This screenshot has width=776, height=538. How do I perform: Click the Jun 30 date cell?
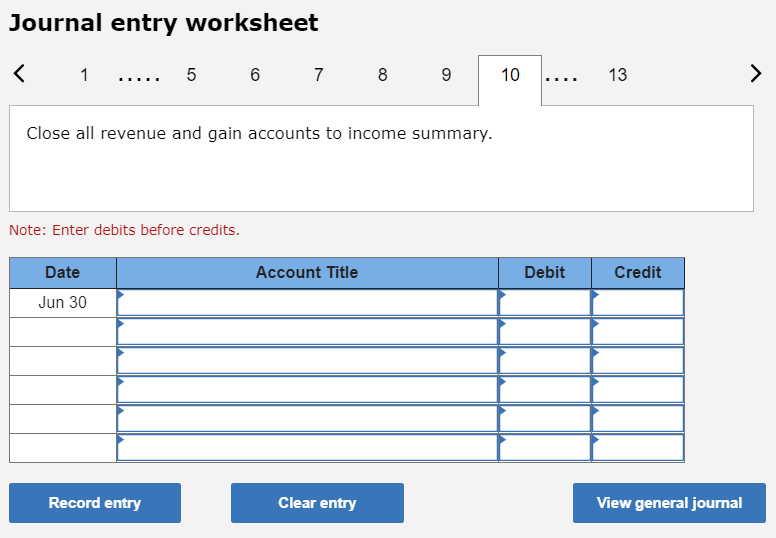(63, 302)
